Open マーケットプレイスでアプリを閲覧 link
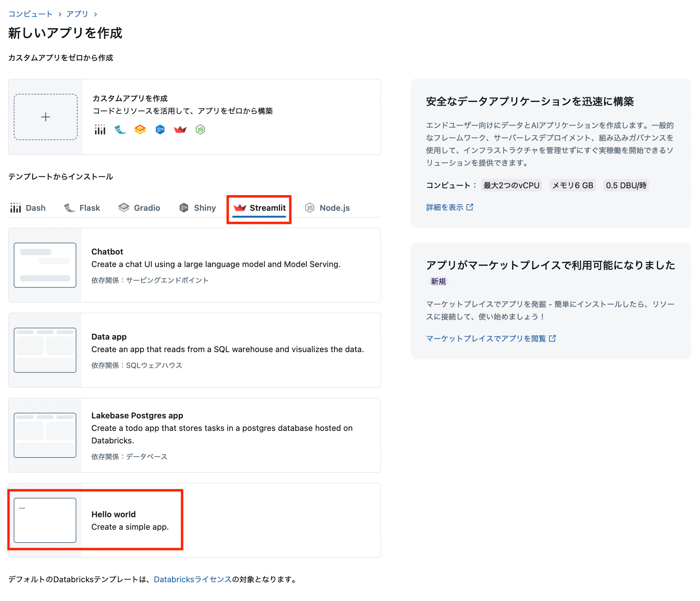Screen dimensions: 700x601 (491, 339)
